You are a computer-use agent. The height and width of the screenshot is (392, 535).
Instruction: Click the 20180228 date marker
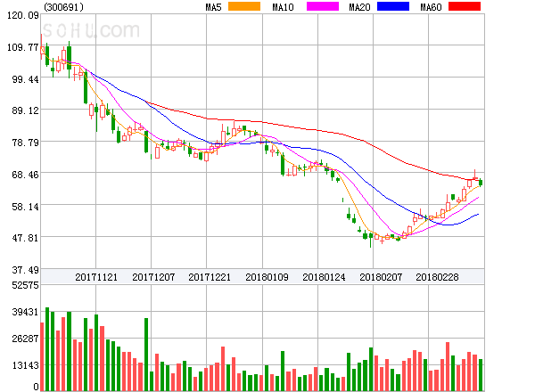437,277
